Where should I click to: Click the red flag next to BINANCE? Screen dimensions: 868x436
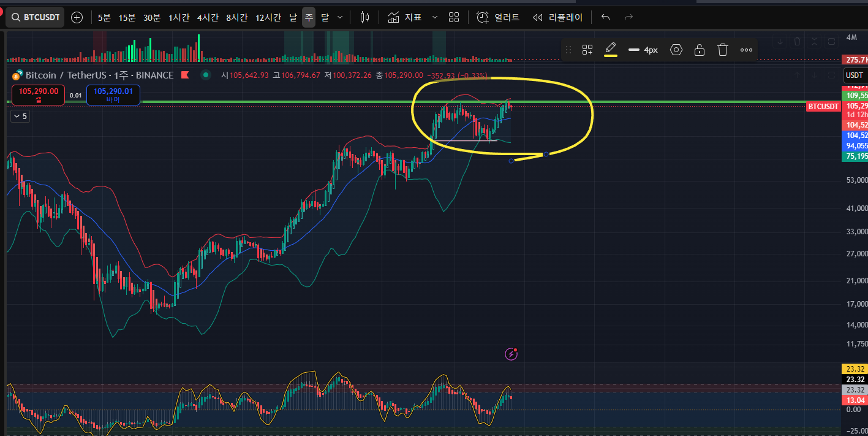[184, 75]
